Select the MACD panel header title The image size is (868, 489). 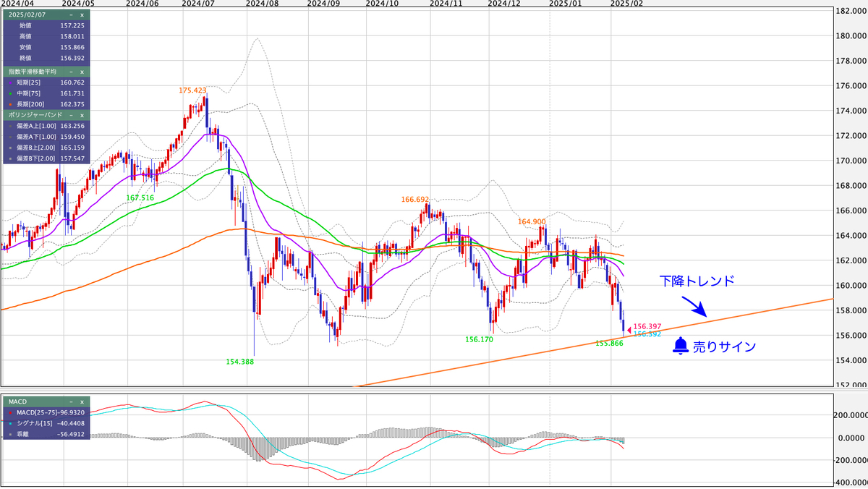[17, 400]
